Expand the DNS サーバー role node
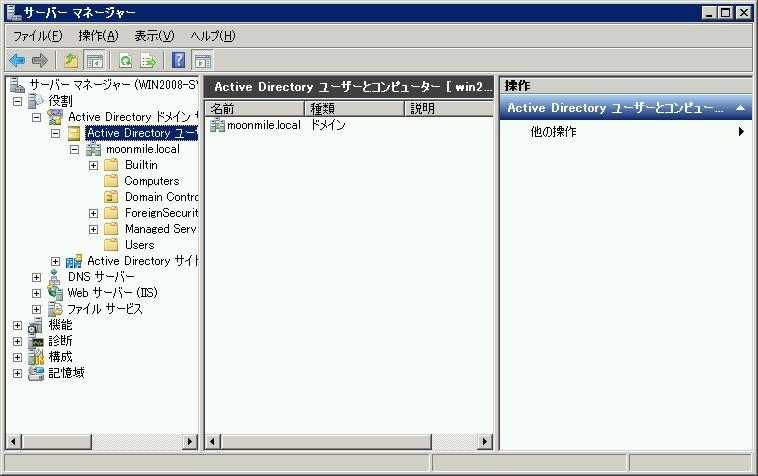The height and width of the screenshot is (476, 758). point(36,277)
